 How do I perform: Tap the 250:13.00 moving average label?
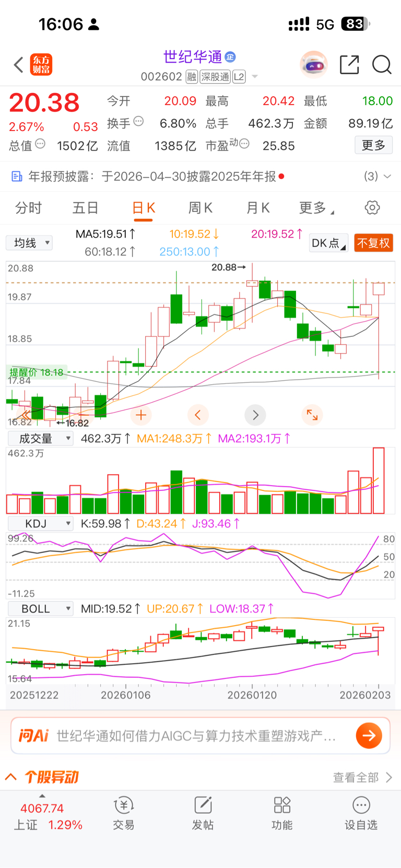click(189, 252)
